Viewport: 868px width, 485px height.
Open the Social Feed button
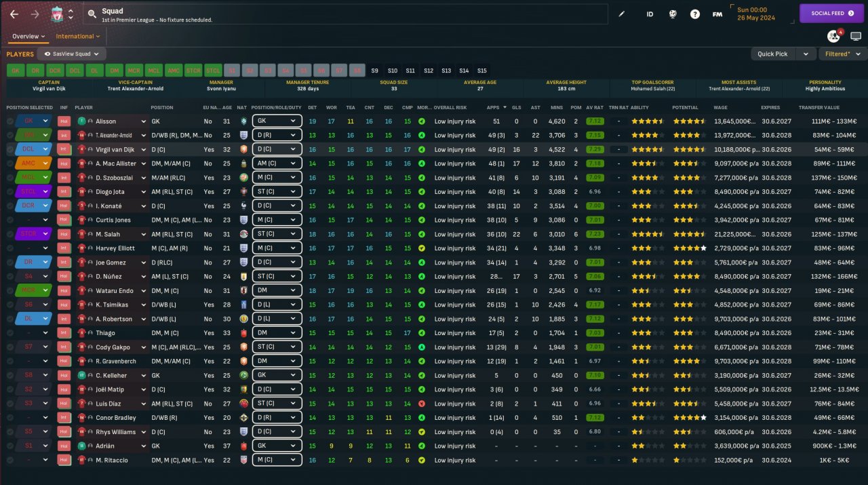tap(832, 14)
